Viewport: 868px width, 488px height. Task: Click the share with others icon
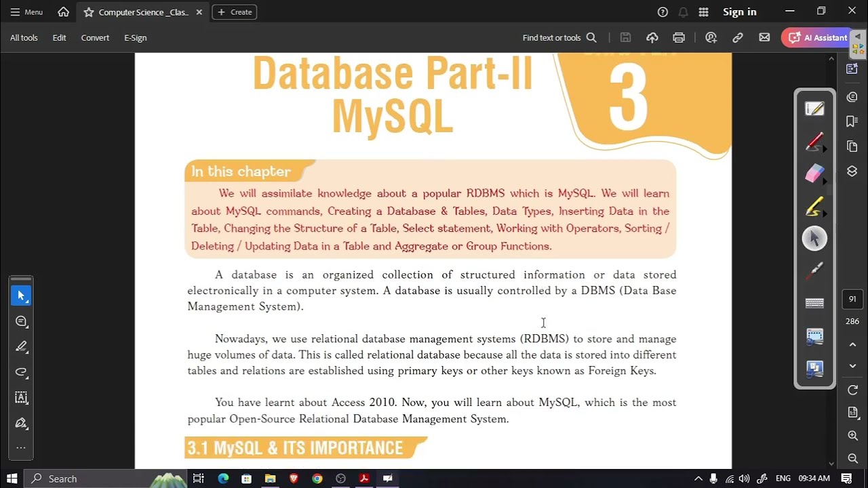point(711,38)
